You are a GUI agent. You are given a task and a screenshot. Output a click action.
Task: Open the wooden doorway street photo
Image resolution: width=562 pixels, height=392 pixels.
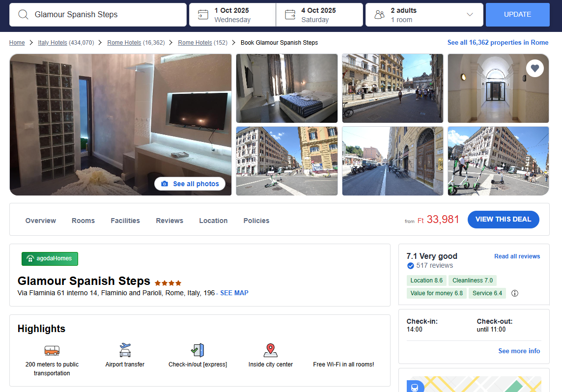click(x=393, y=161)
